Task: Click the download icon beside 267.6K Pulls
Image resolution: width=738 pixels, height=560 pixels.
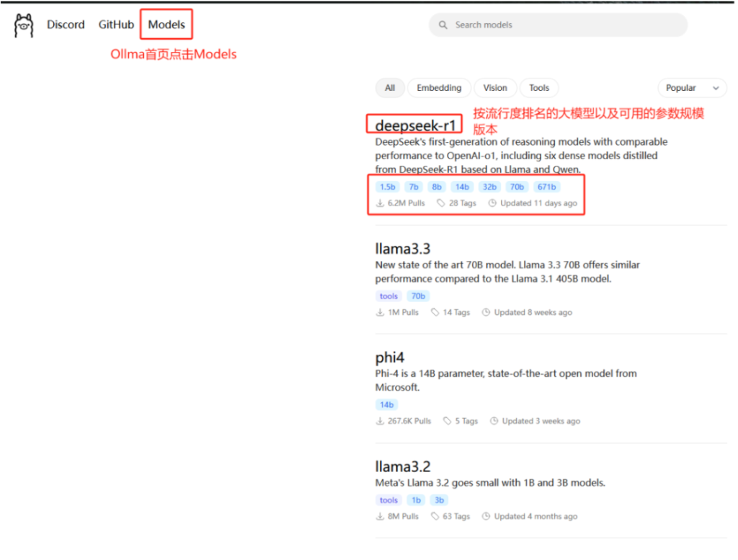Action: pyautogui.click(x=380, y=421)
